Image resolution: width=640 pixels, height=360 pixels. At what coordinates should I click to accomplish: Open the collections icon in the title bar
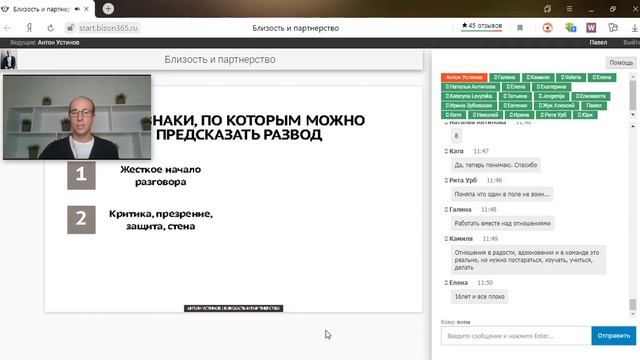tap(547, 9)
